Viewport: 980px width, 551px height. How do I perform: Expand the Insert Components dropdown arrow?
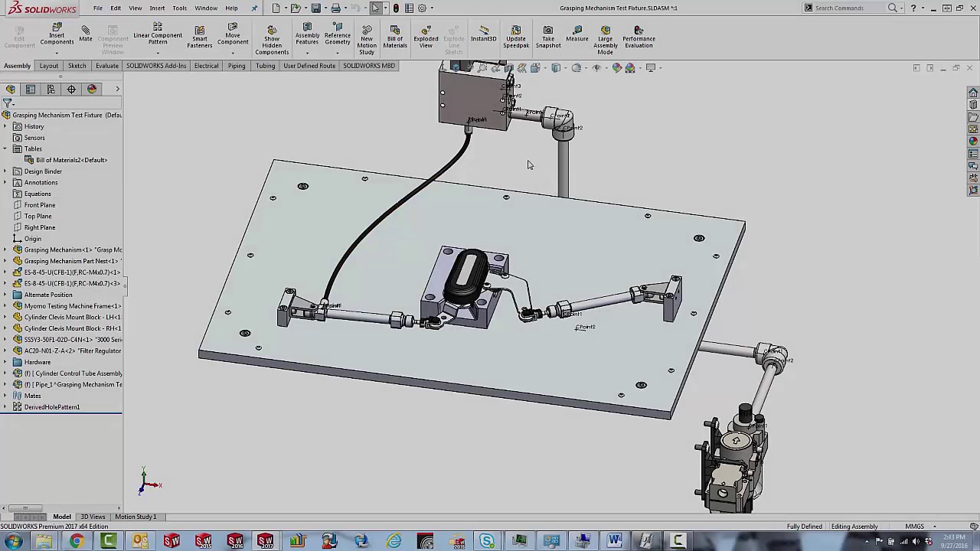point(57,52)
